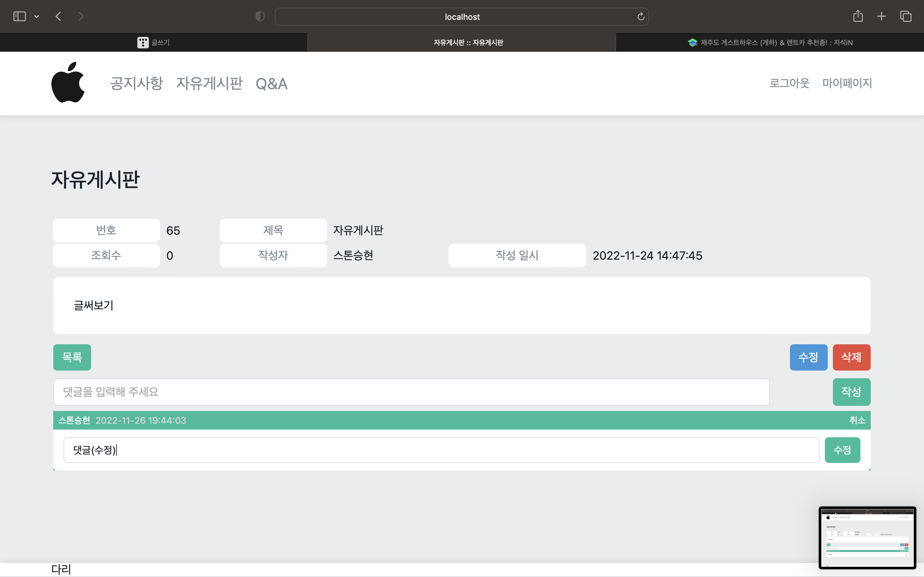Go back with the back arrow
This screenshot has height=577, width=924.
coord(58,16)
